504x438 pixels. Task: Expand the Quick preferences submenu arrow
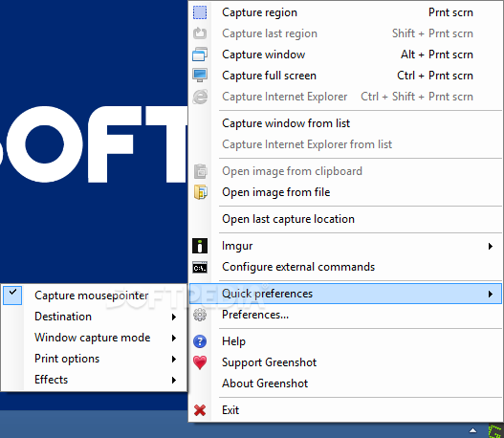[x=491, y=294]
